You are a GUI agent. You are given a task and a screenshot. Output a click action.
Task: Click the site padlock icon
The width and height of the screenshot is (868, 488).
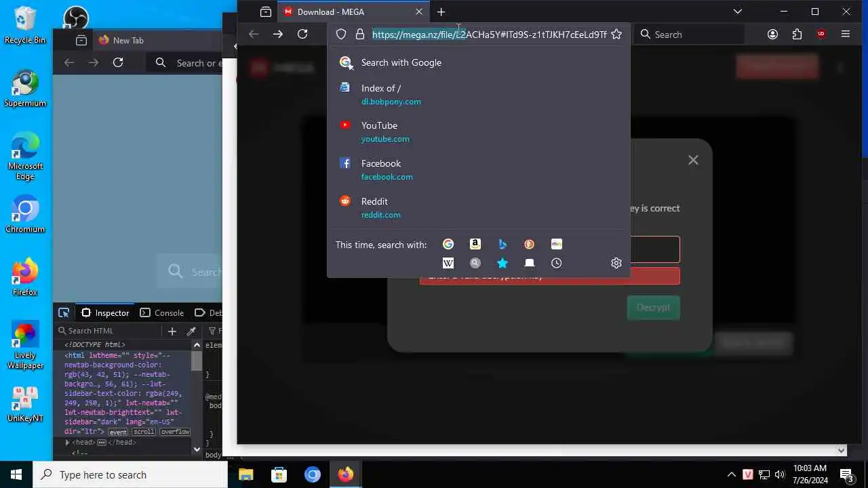(360, 34)
